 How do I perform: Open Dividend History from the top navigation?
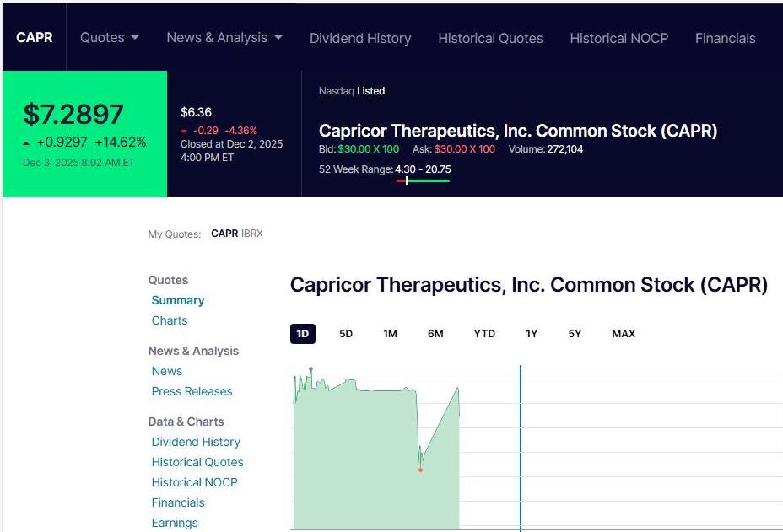pyautogui.click(x=360, y=38)
